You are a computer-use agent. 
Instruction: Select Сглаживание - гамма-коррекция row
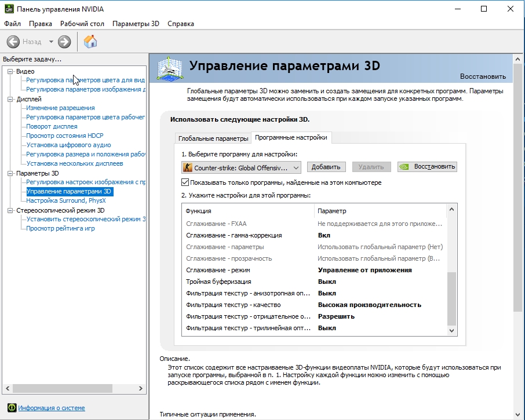pyautogui.click(x=314, y=235)
